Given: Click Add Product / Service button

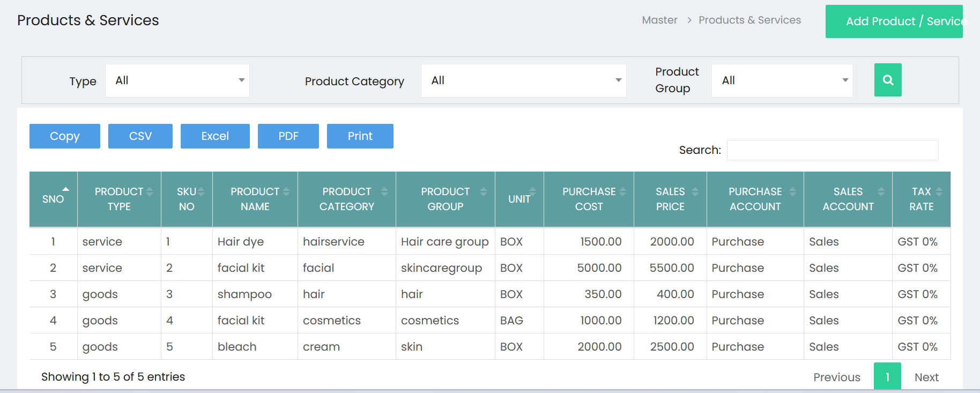Looking at the screenshot, I should 894,21.
